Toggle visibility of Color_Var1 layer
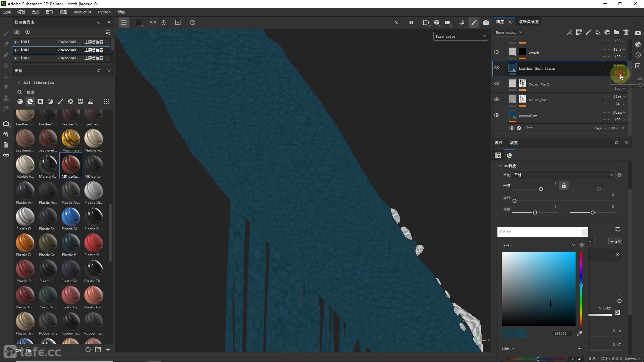The height and width of the screenshot is (362, 644). (x=497, y=100)
